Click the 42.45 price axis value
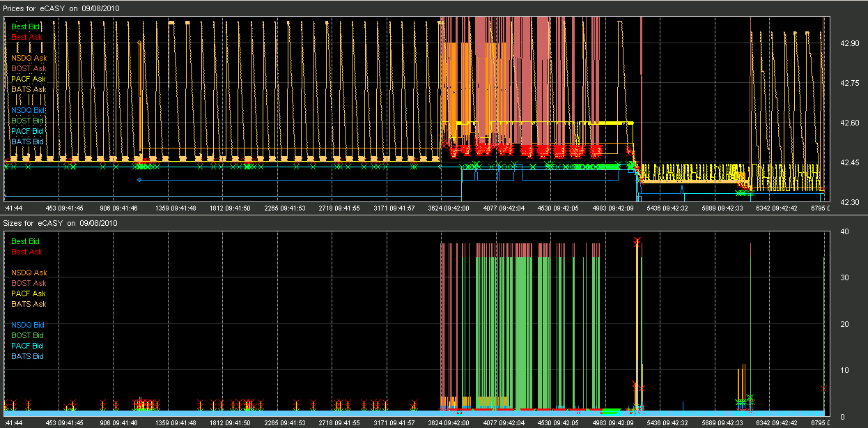This screenshot has height=428, width=868. (849, 162)
